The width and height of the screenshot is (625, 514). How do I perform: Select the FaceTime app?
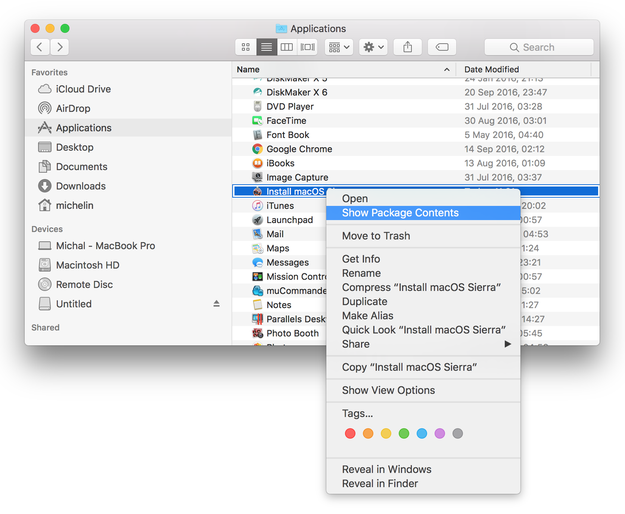click(415, 121)
